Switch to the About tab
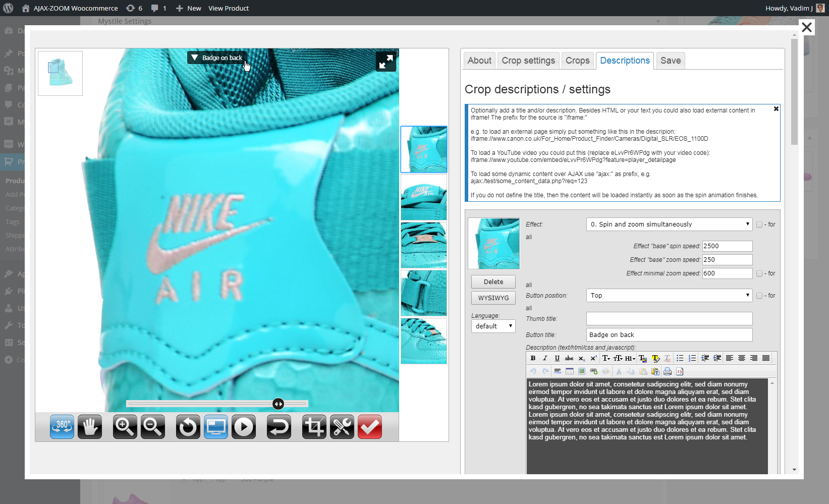 pos(479,61)
